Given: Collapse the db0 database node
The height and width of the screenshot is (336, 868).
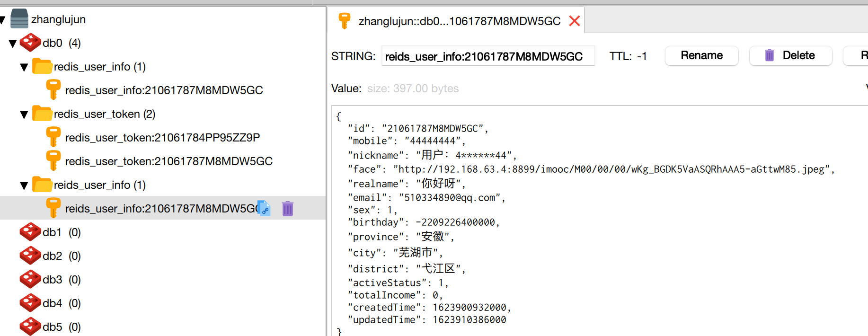Looking at the screenshot, I should [13, 44].
